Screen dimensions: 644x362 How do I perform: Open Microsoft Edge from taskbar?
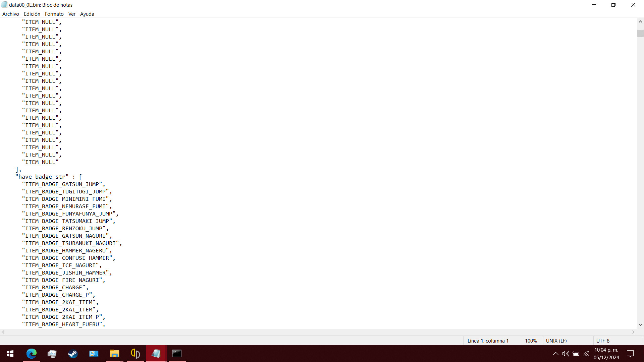(32, 354)
